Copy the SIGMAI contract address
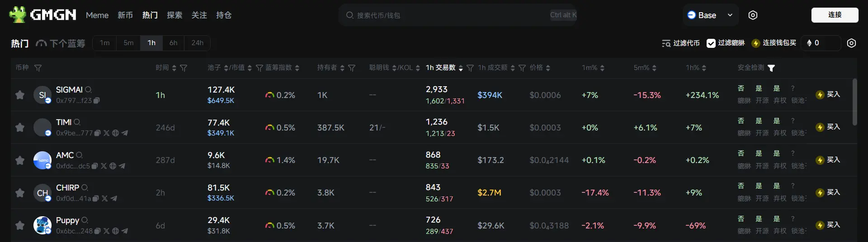868x242 pixels. [x=97, y=101]
